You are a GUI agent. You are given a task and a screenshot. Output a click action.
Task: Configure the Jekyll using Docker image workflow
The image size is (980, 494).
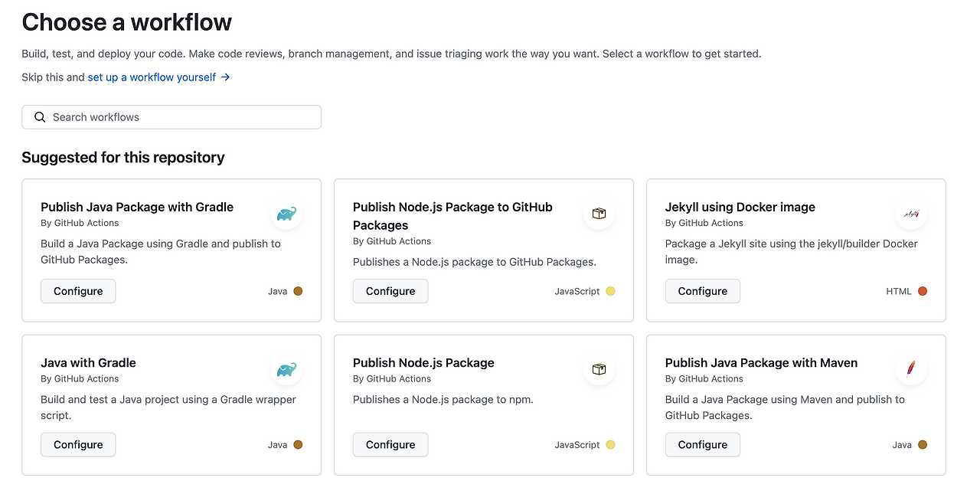702,291
